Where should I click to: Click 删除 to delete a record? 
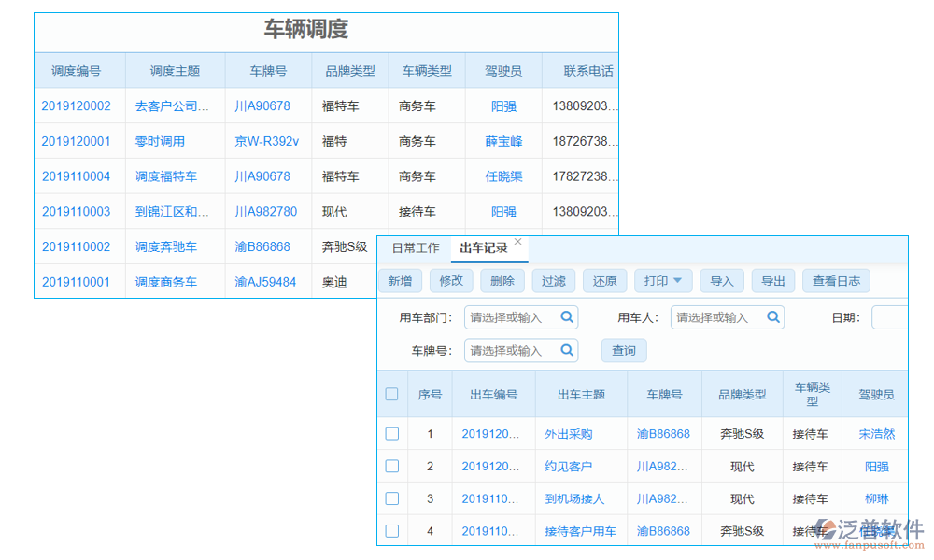coord(502,280)
